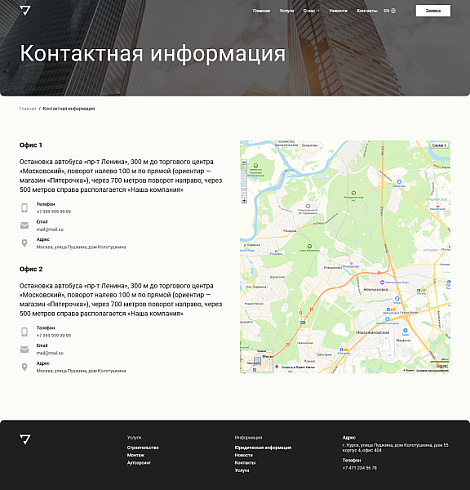This screenshot has height=490, width=470.
Task: Click the Офис 2 phone number
Action: click(54, 335)
